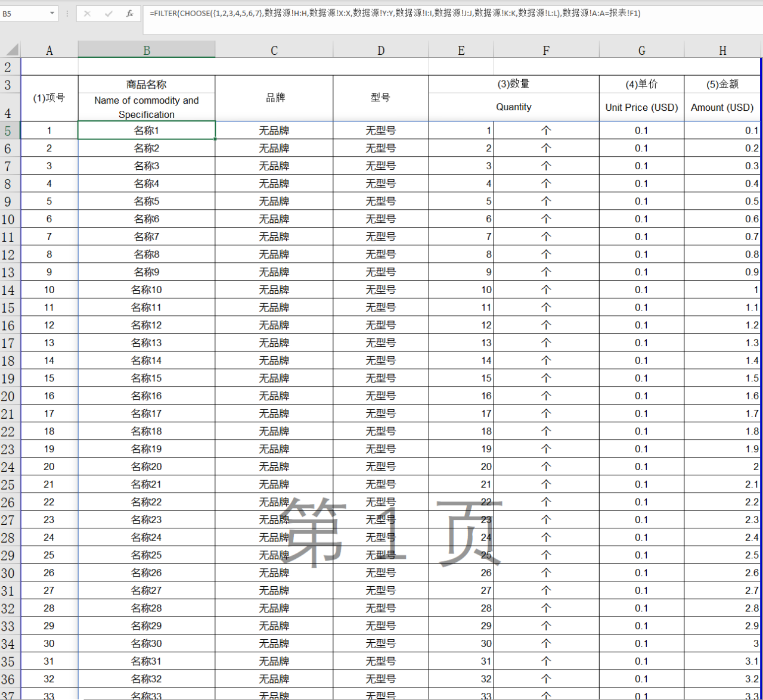This screenshot has height=700, width=763.
Task: Click quantity cell '28' in row 32
Action: pos(461,608)
